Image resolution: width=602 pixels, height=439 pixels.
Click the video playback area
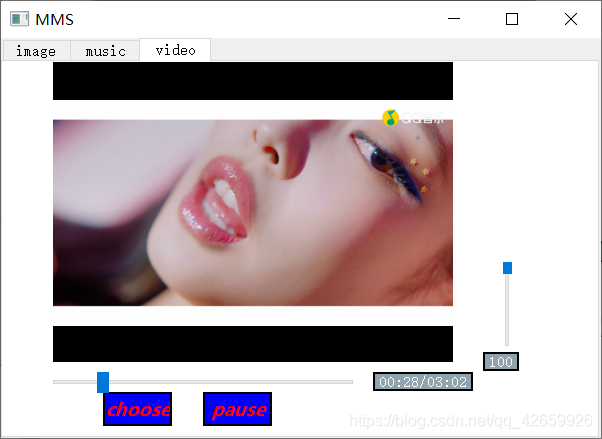point(253,212)
